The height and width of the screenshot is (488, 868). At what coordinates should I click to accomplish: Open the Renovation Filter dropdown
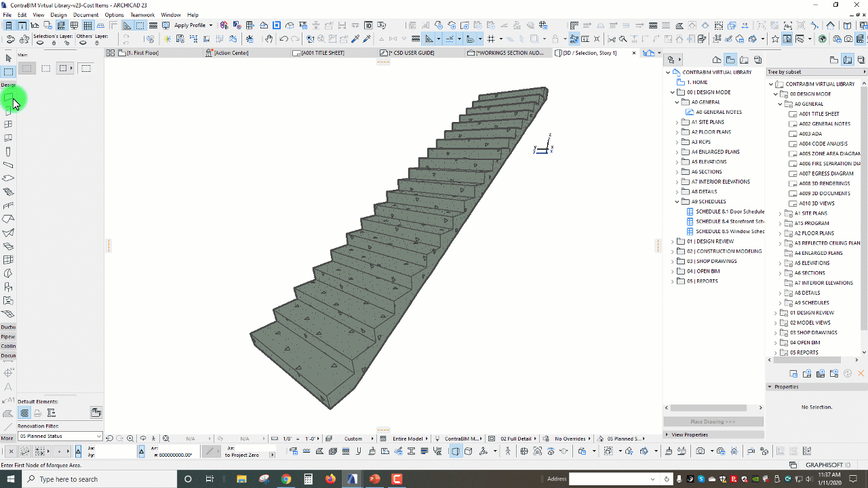tap(99, 436)
